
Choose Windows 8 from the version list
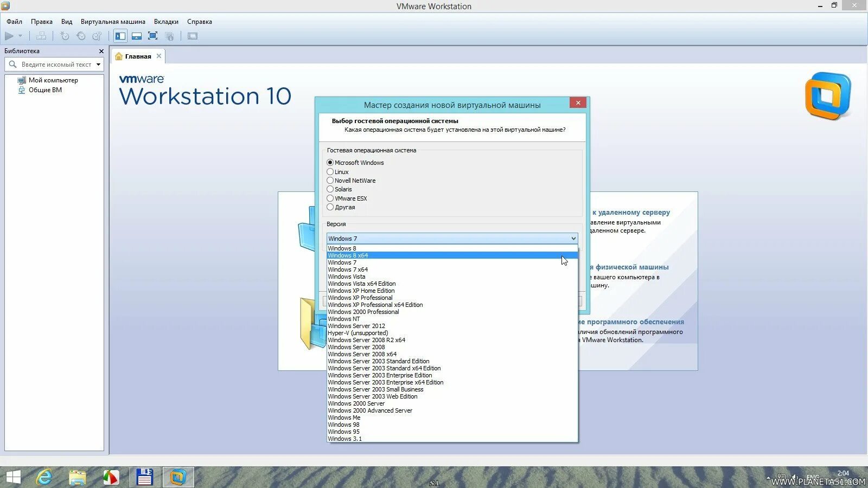pos(452,248)
